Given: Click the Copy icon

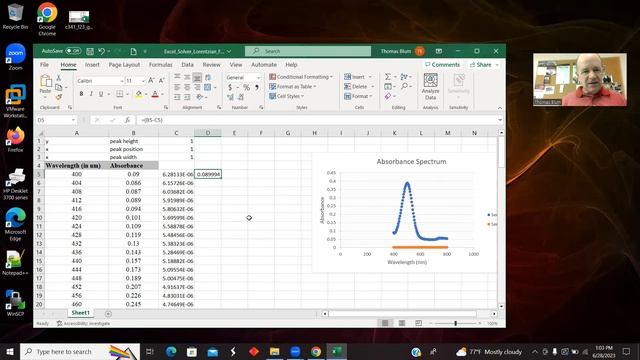Looking at the screenshot, I should pyautogui.click(x=59, y=87).
